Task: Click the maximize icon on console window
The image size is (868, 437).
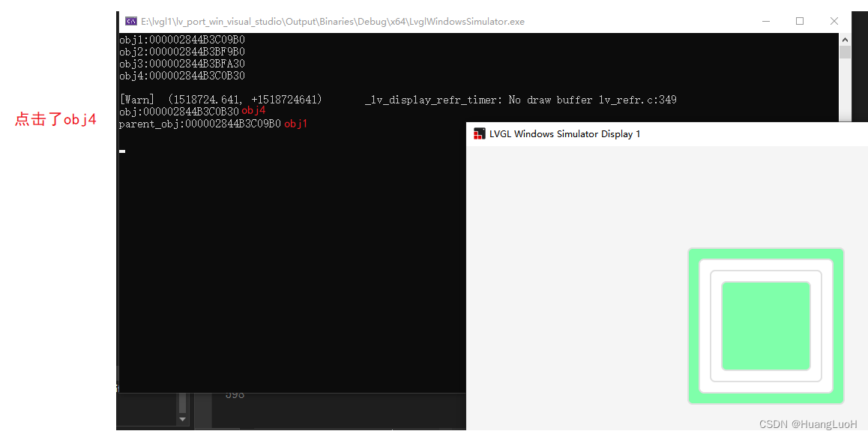Action: pos(799,21)
